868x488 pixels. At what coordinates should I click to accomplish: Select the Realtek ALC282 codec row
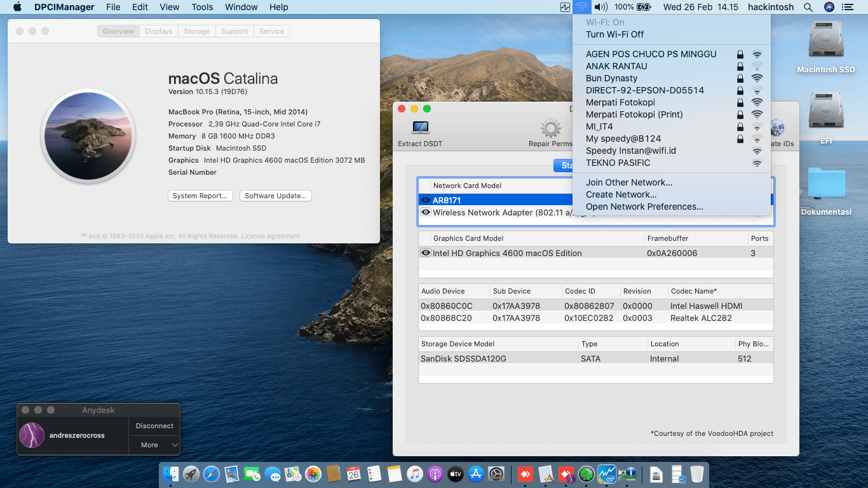596,318
